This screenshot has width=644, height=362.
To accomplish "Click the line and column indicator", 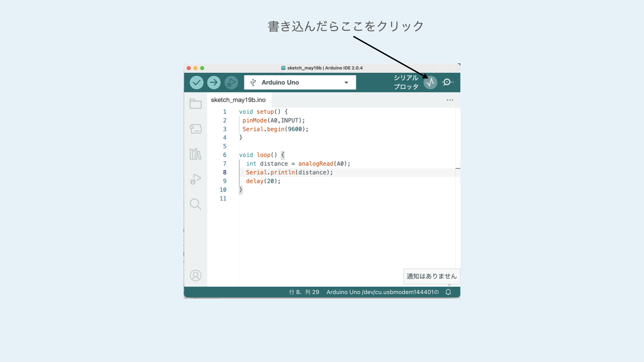I will [x=304, y=292].
